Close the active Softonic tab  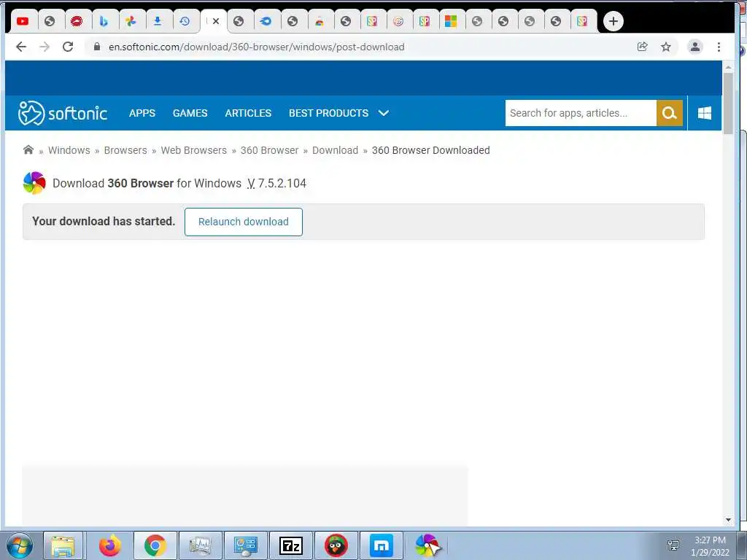click(216, 21)
